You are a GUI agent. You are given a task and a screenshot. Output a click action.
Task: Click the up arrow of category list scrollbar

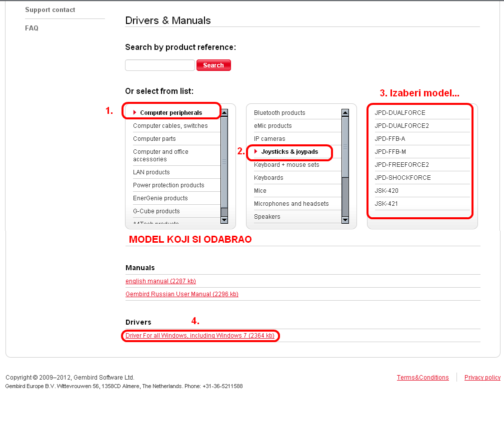(224, 113)
